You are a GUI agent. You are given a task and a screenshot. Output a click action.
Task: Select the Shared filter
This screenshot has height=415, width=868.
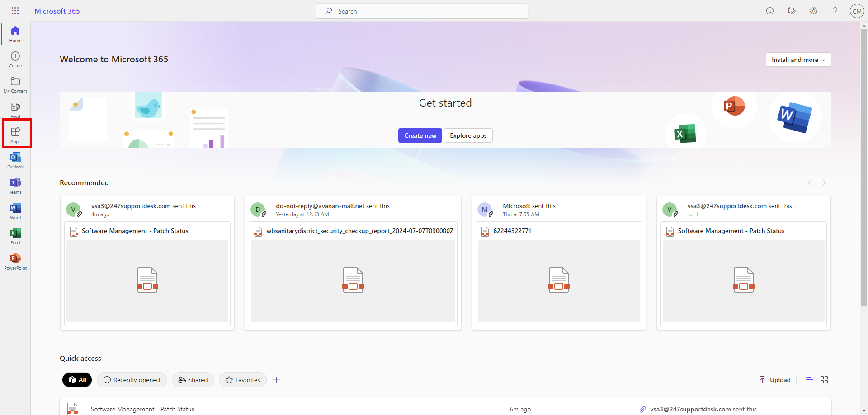point(193,380)
